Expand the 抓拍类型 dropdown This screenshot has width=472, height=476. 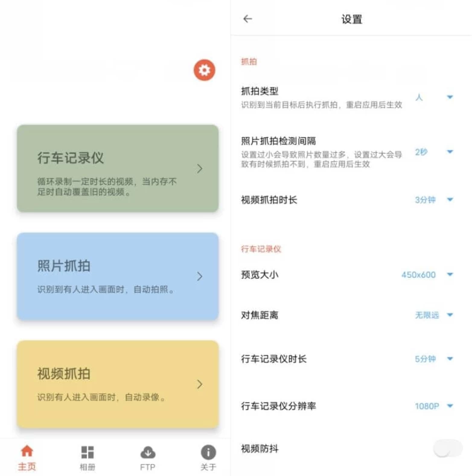[450, 97]
